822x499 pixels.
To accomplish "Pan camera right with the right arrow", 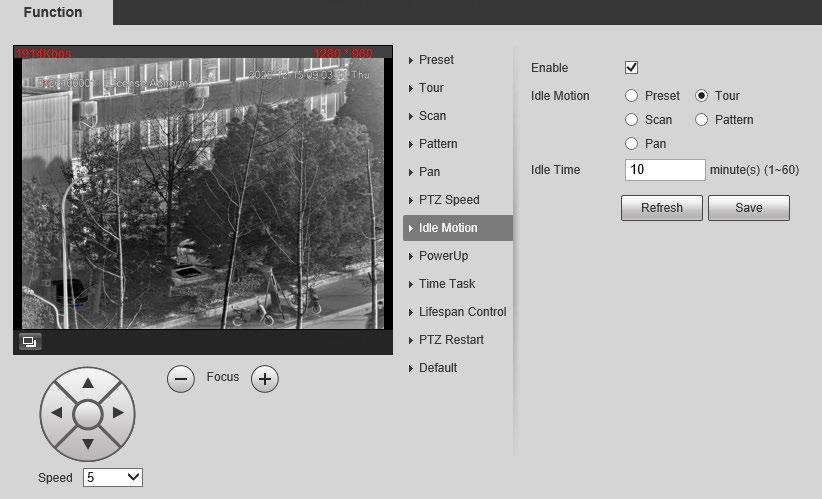I will [x=118, y=413].
